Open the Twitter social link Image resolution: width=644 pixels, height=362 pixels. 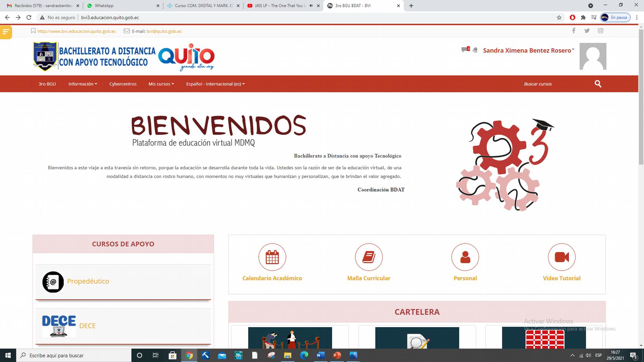[x=587, y=31]
